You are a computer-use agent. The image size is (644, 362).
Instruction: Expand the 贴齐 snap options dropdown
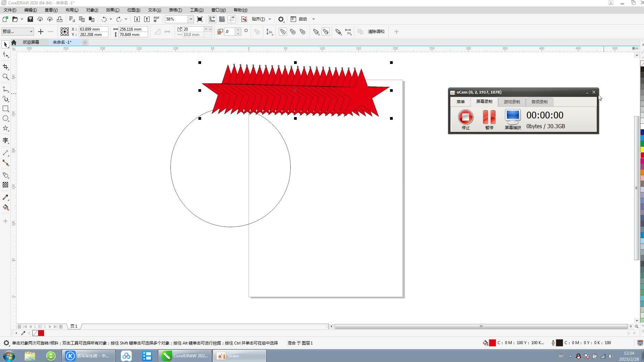click(x=269, y=19)
